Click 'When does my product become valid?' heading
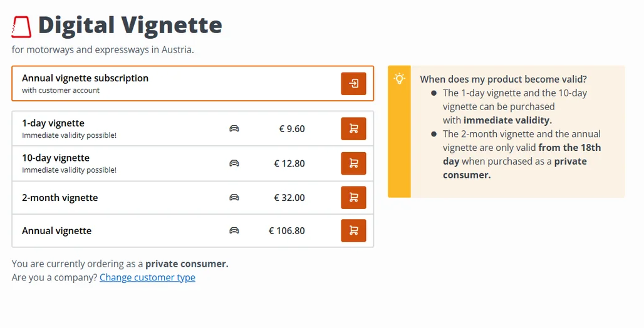This screenshot has height=328, width=644. (504, 79)
